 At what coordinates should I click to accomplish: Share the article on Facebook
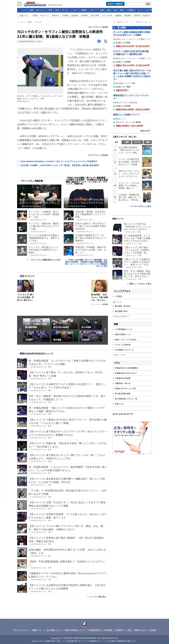coord(99,41)
